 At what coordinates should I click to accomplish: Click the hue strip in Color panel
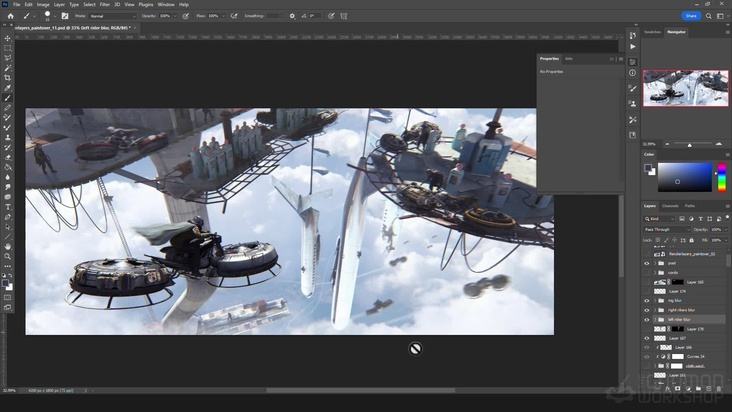click(x=722, y=177)
